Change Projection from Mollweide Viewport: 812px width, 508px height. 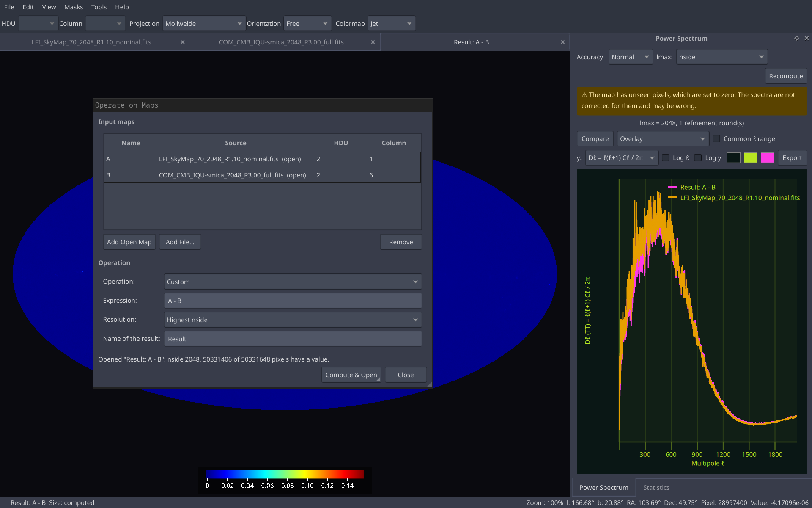pyautogui.click(x=204, y=24)
